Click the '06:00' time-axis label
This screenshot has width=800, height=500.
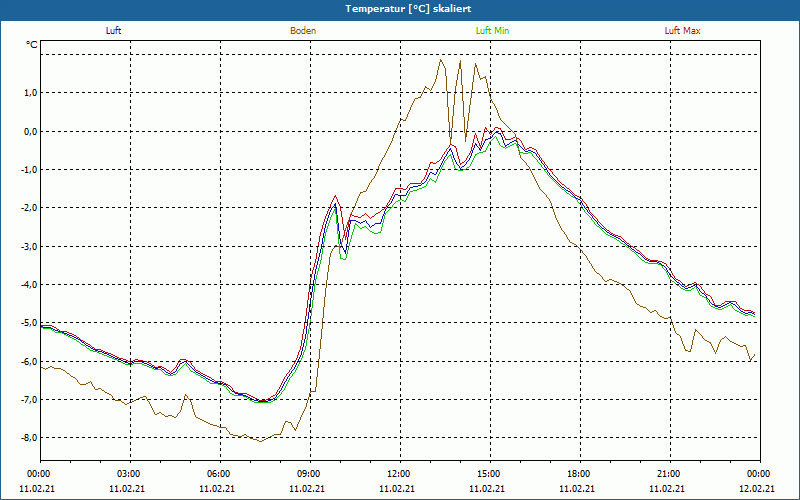click(220, 474)
